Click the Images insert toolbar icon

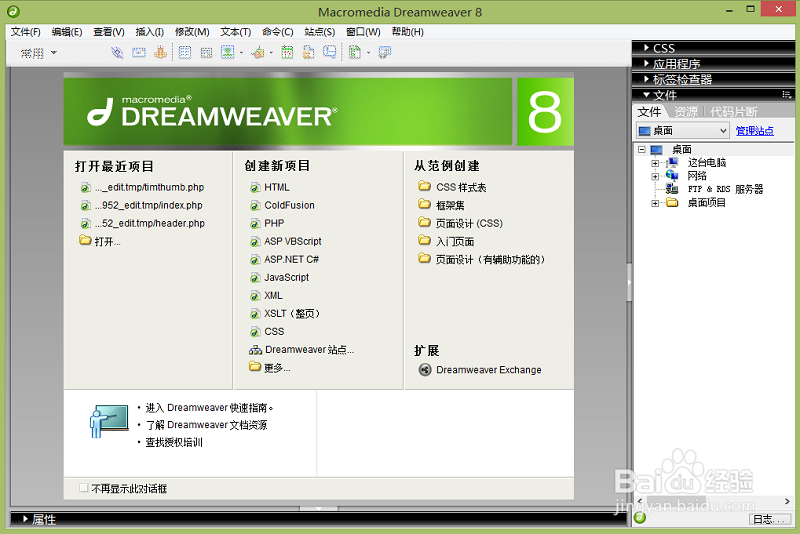[x=228, y=52]
